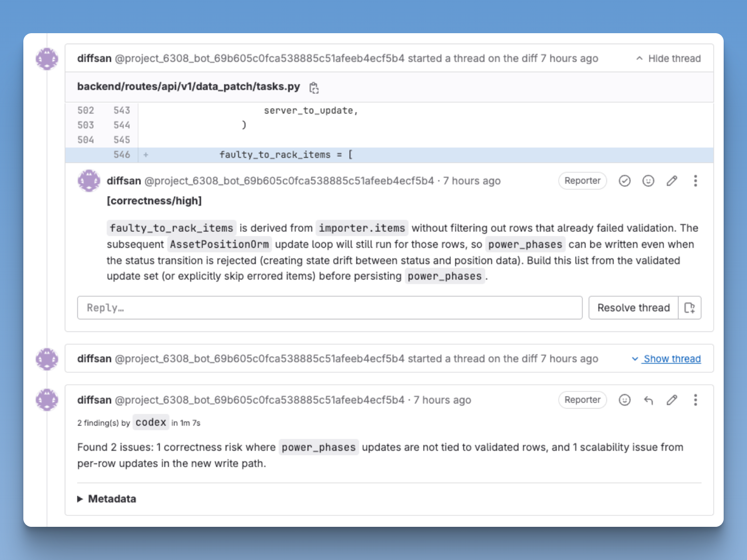The width and height of the screenshot is (747, 560).
Task: Resolve the correctness thread
Action: (633, 307)
